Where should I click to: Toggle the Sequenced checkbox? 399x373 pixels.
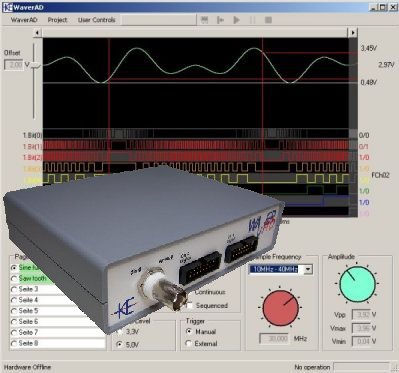pos(190,305)
